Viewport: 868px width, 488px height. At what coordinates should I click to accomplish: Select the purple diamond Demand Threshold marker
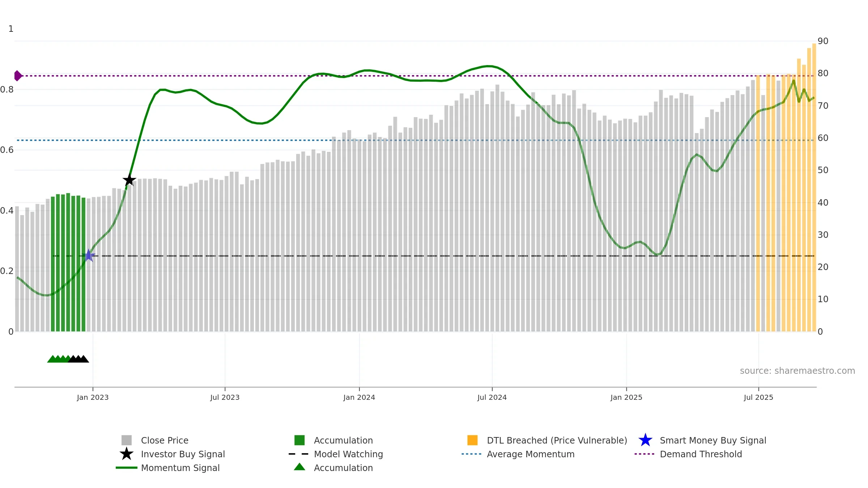(18, 76)
